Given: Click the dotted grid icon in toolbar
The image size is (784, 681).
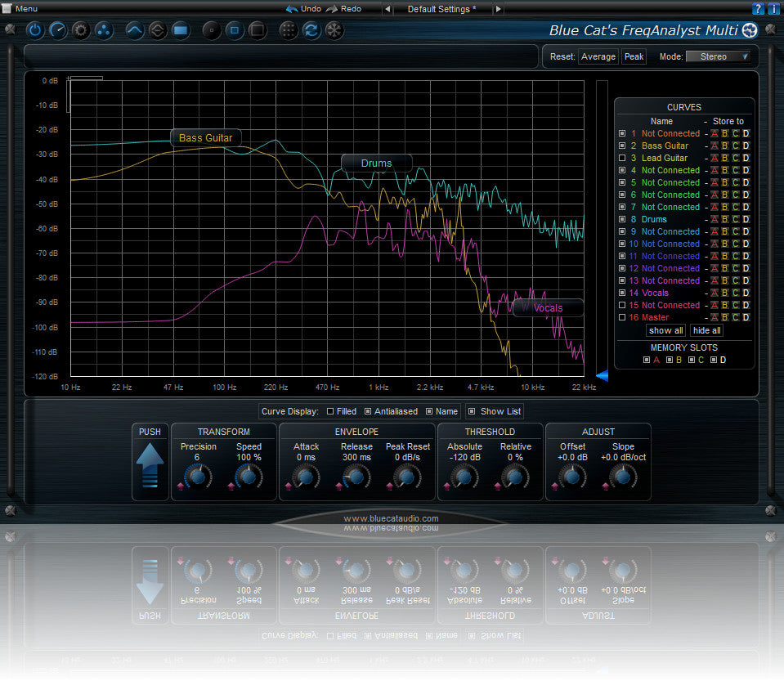Looking at the screenshot, I should [x=289, y=31].
